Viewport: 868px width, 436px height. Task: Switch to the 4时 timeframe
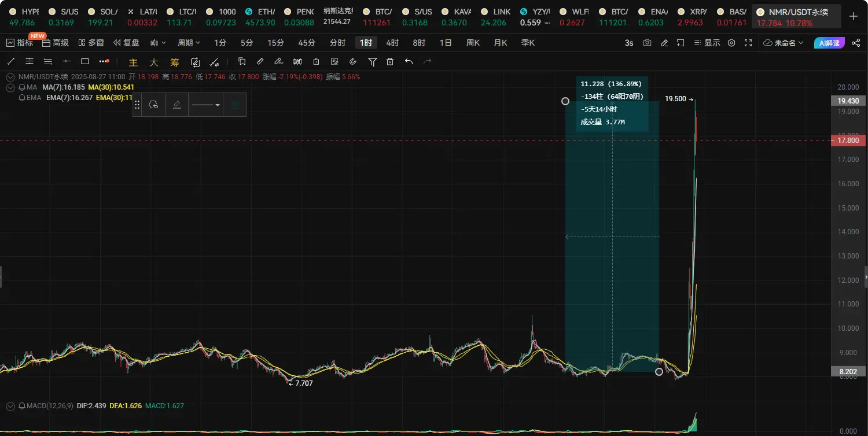(x=392, y=43)
